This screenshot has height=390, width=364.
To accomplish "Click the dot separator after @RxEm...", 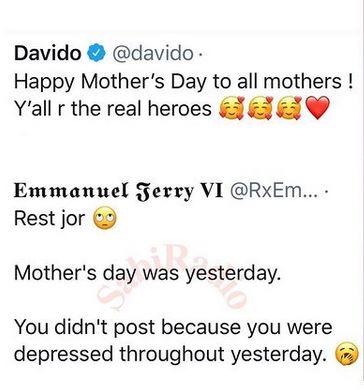I will tap(326, 191).
